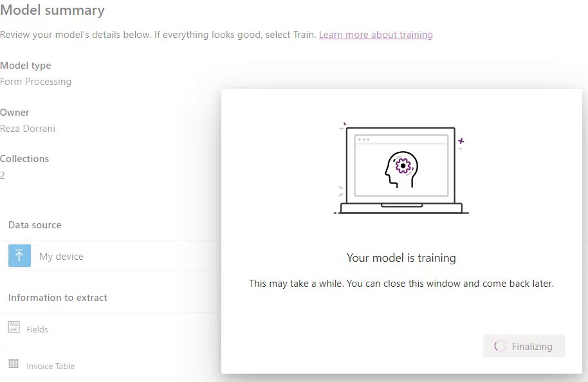Click the Information to extract heading
Screen dimensions: 588x382
pos(58,298)
